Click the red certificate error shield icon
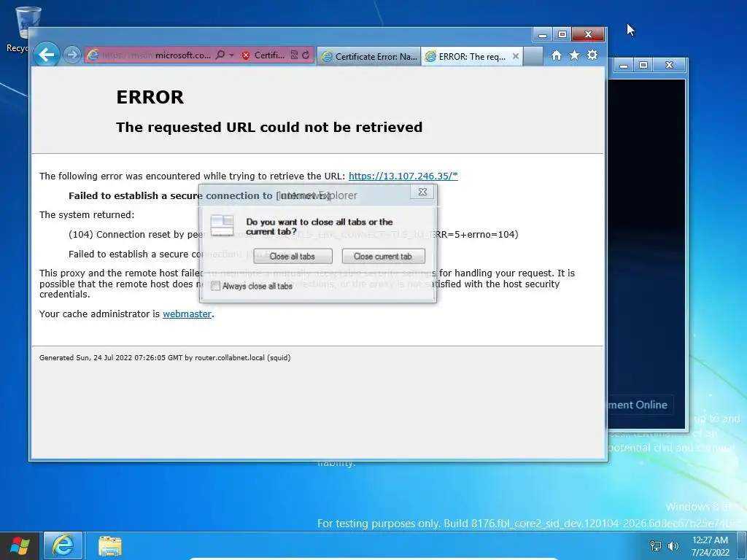This screenshot has width=747, height=560. [x=246, y=55]
